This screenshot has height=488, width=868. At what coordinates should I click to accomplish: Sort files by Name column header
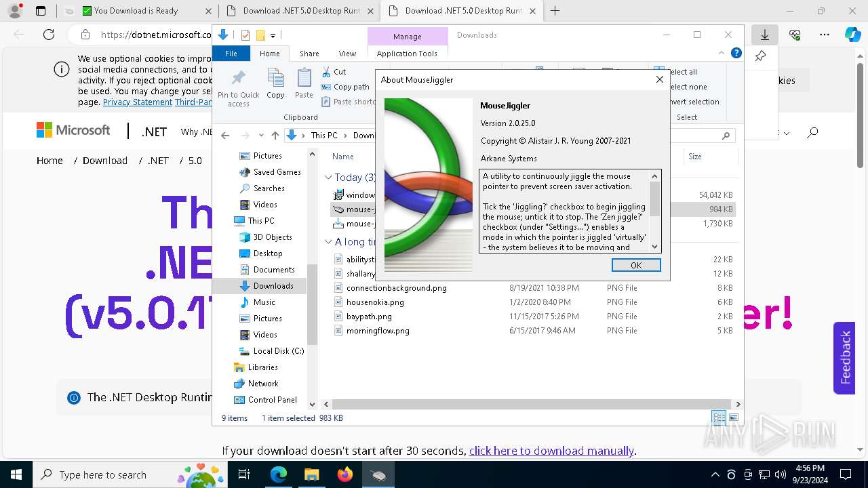click(x=343, y=157)
